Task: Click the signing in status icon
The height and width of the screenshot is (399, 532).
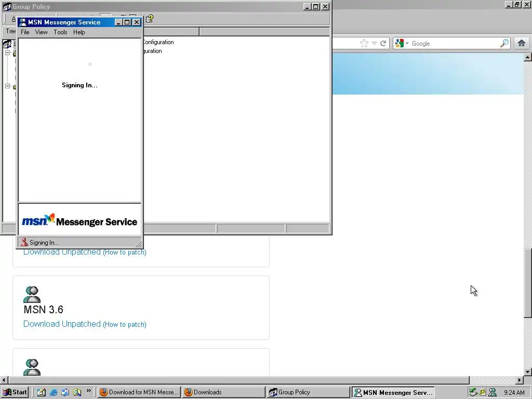Action: click(x=24, y=242)
